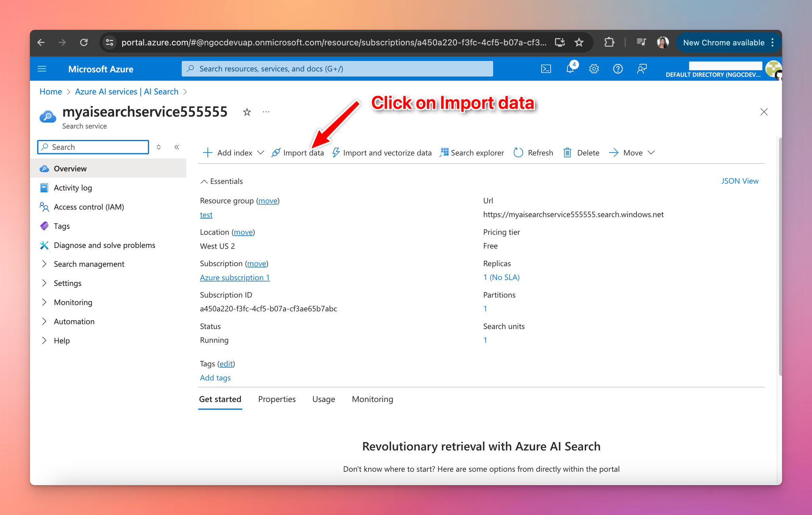Collapse the left menu with double chevron
The image size is (812, 515).
177,147
